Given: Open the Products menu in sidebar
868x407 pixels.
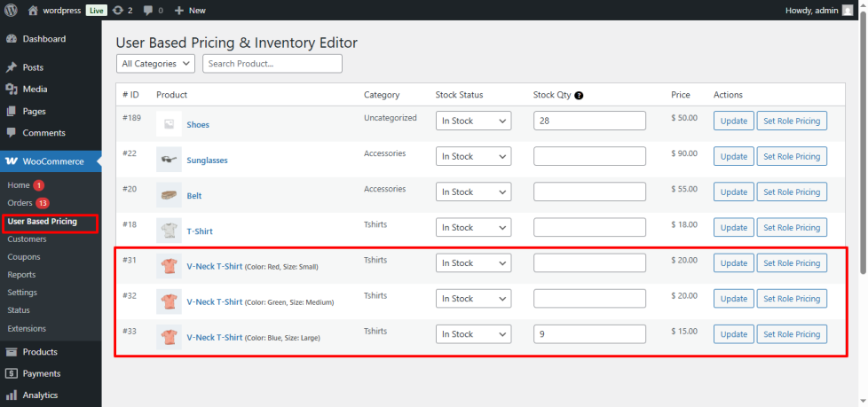Looking at the screenshot, I should point(40,352).
